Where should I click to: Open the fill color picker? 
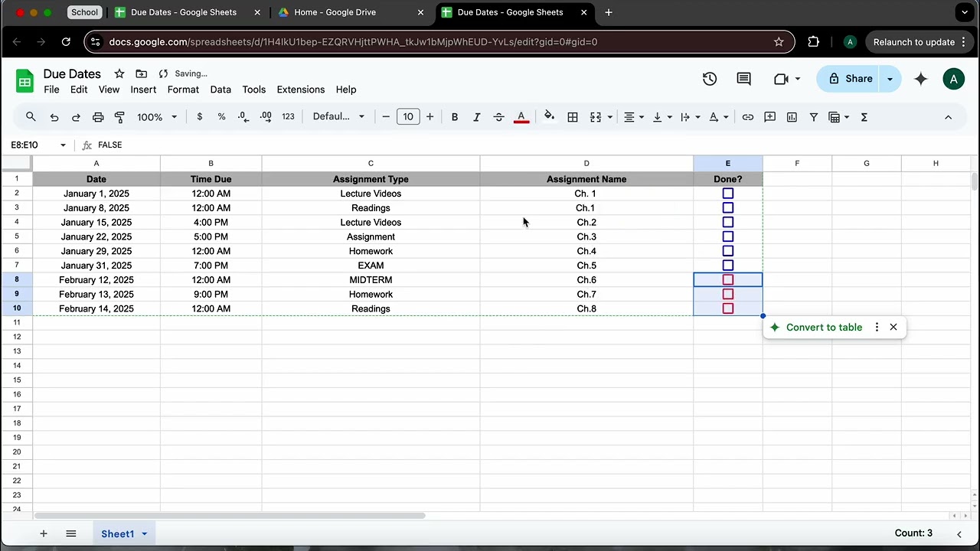click(549, 117)
